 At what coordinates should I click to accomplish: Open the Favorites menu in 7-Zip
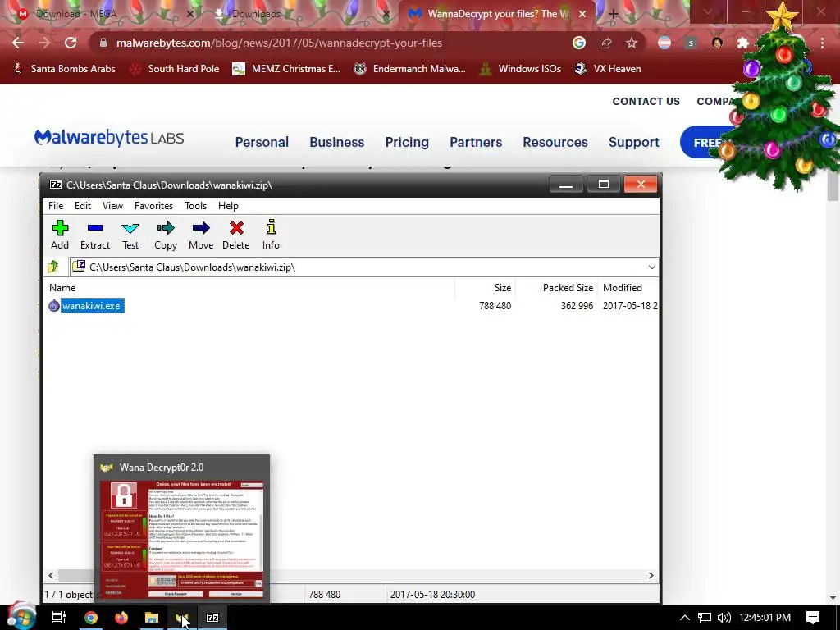[x=153, y=206]
